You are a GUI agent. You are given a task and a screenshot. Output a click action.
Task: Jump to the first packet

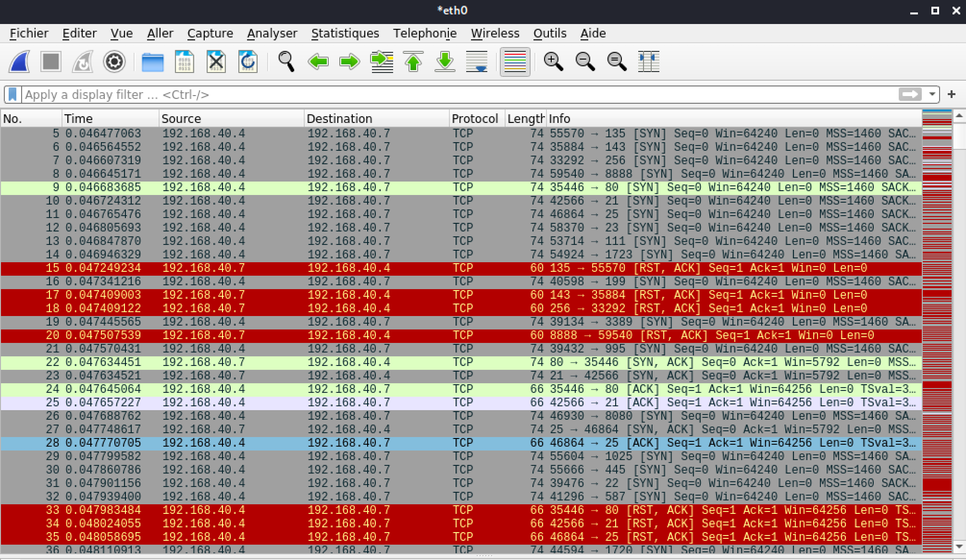(x=414, y=62)
